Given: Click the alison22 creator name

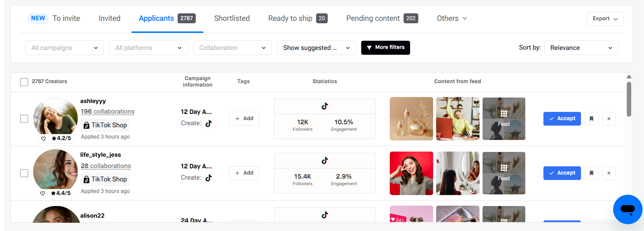Looking at the screenshot, I should [92, 216].
